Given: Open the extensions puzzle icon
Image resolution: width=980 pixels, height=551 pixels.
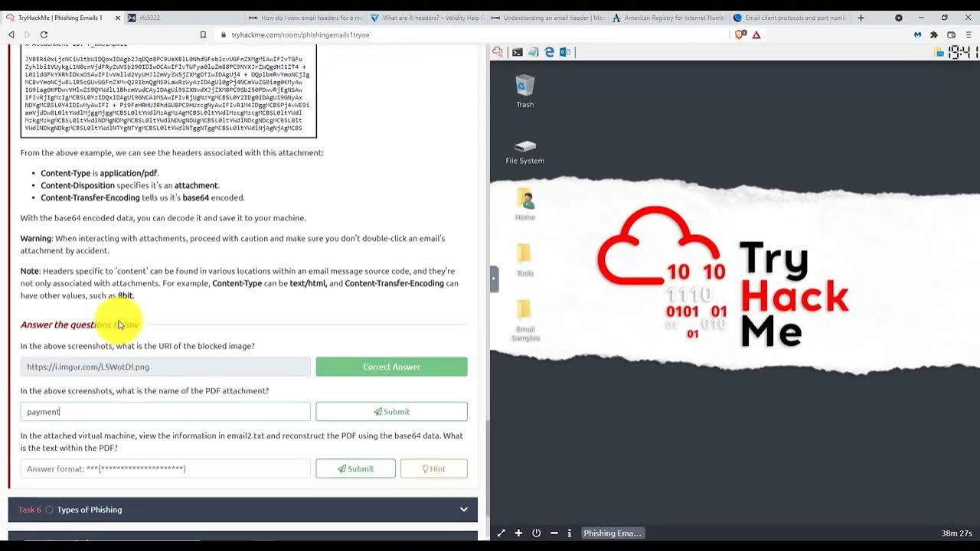Looking at the screenshot, I should (934, 34).
